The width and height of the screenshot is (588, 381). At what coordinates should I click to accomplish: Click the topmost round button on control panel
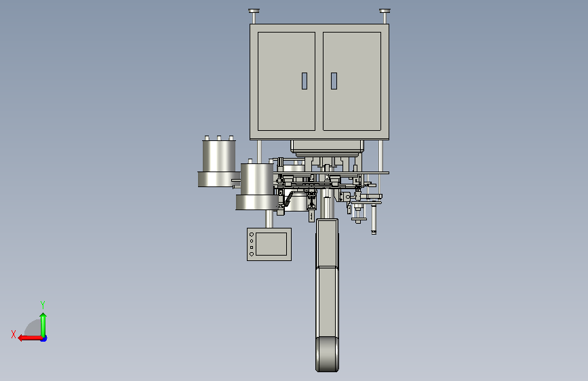pos(251,235)
